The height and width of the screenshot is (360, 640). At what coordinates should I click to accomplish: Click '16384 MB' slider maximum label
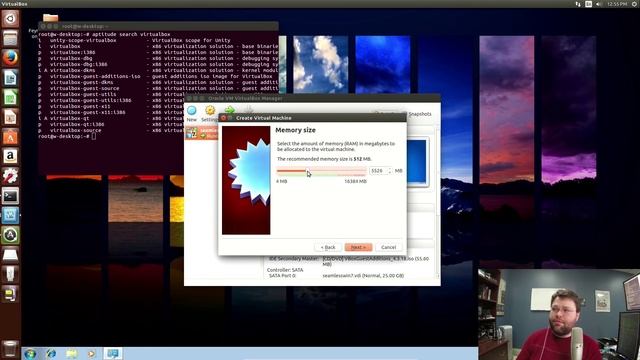(356, 181)
